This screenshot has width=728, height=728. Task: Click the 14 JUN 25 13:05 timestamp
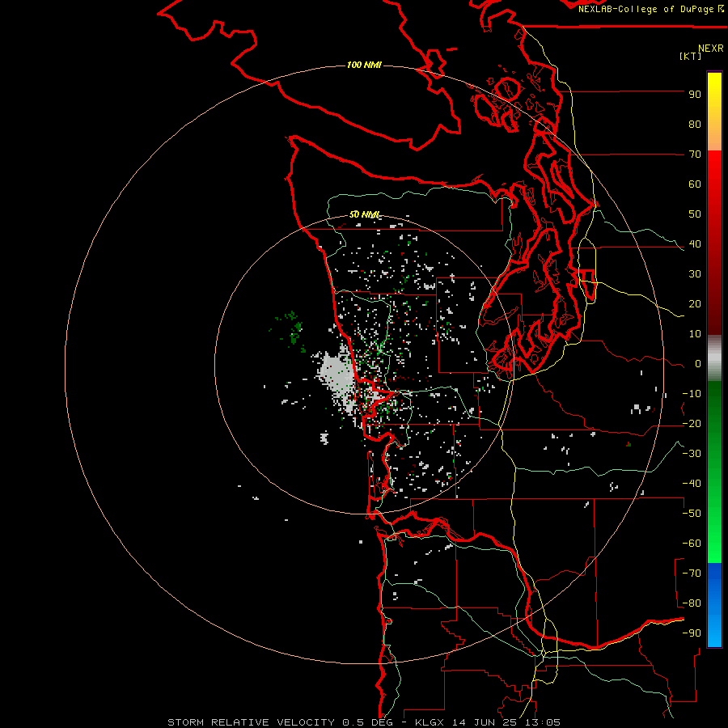click(506, 722)
